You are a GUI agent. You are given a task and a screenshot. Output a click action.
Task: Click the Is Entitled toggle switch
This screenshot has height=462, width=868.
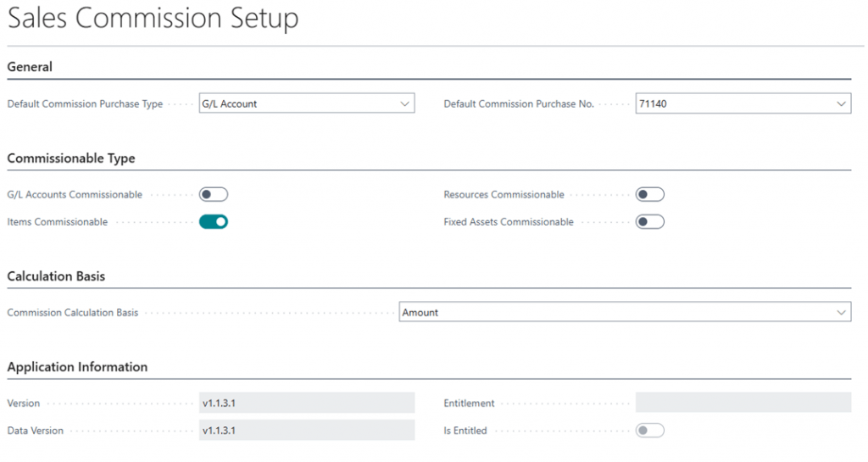pyautogui.click(x=649, y=431)
